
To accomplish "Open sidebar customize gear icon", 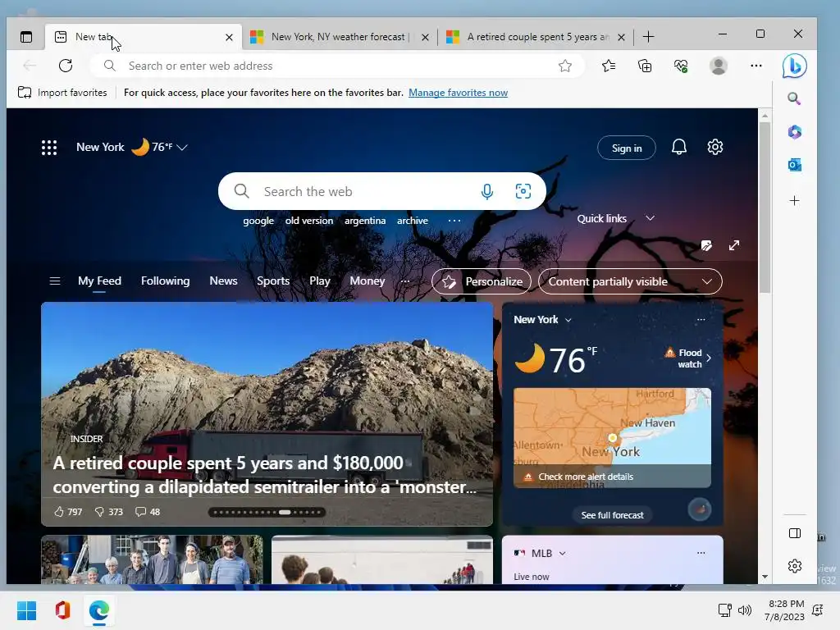I will (795, 566).
